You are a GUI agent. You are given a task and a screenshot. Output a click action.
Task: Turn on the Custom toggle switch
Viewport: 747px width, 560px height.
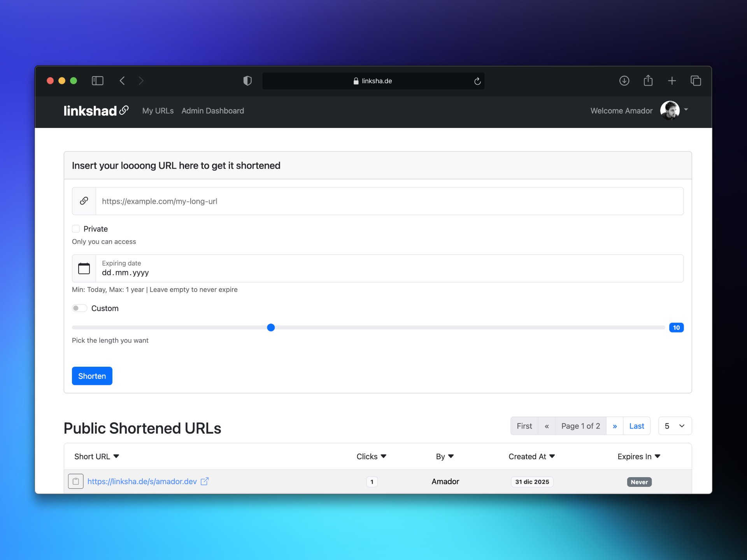click(x=79, y=308)
